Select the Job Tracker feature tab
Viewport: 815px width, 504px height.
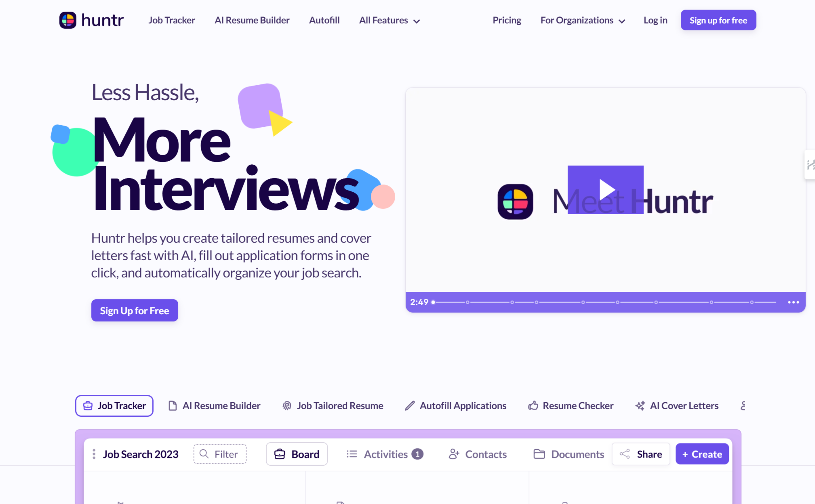coord(114,406)
